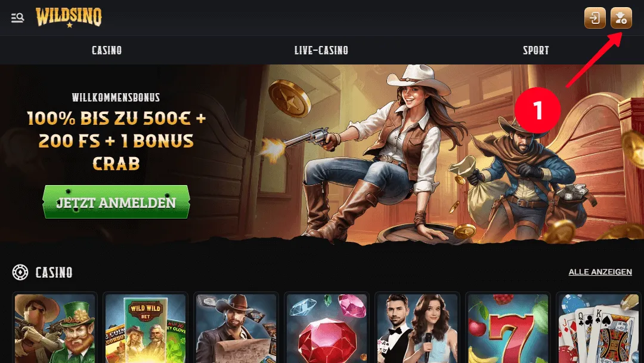Click the Willkommensbonus banner headline
Viewport: 644px width, 363px height.
116,97
